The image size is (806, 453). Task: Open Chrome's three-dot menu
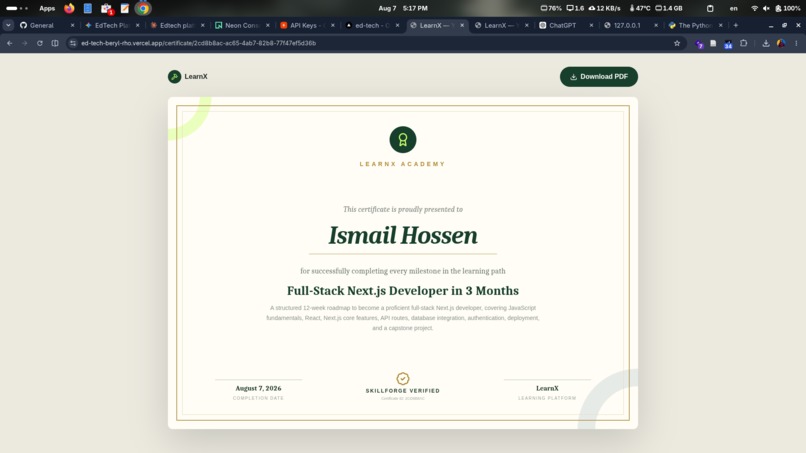[x=796, y=43]
